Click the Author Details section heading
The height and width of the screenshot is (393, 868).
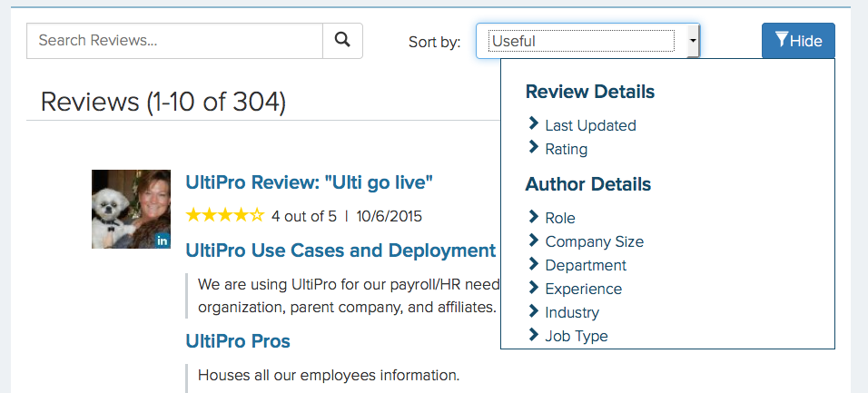[x=587, y=184]
